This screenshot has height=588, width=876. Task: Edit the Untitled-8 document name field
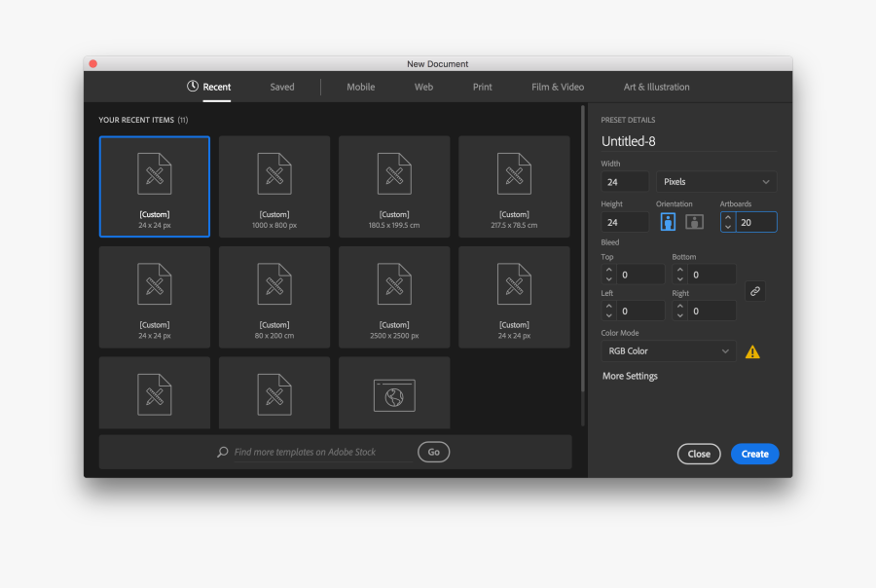click(629, 140)
